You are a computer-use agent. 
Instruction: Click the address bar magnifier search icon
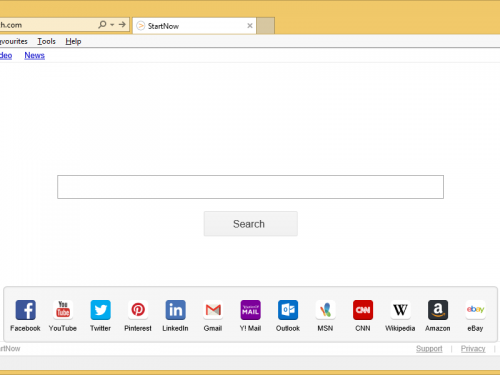[x=102, y=25]
